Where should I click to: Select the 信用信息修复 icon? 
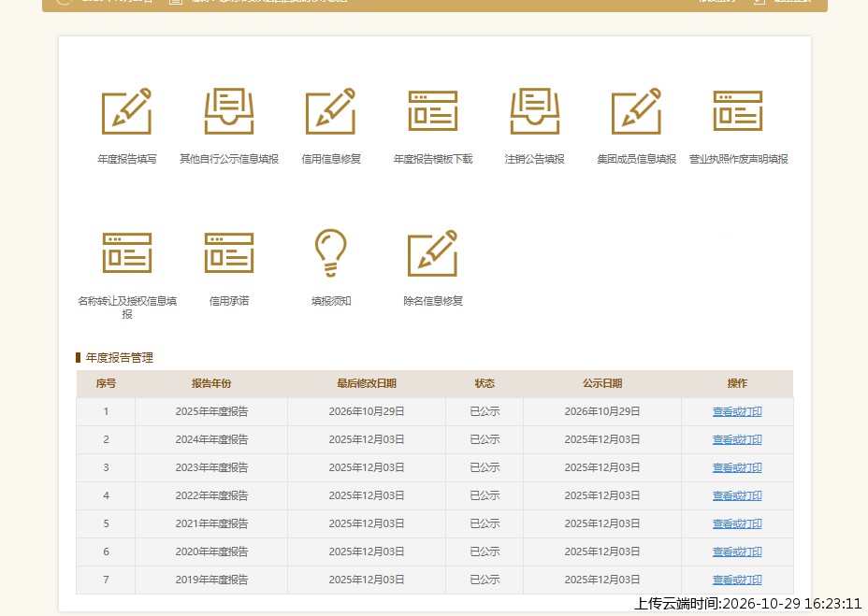pyautogui.click(x=331, y=110)
